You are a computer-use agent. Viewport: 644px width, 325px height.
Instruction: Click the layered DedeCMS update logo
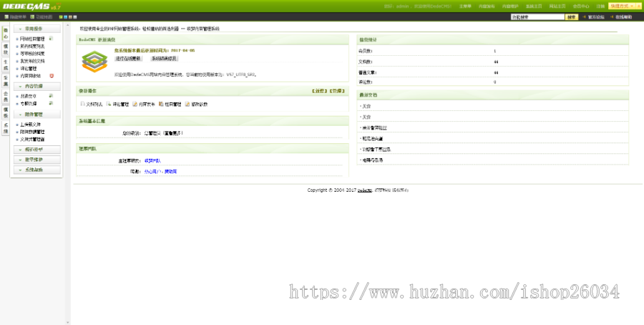(94, 62)
